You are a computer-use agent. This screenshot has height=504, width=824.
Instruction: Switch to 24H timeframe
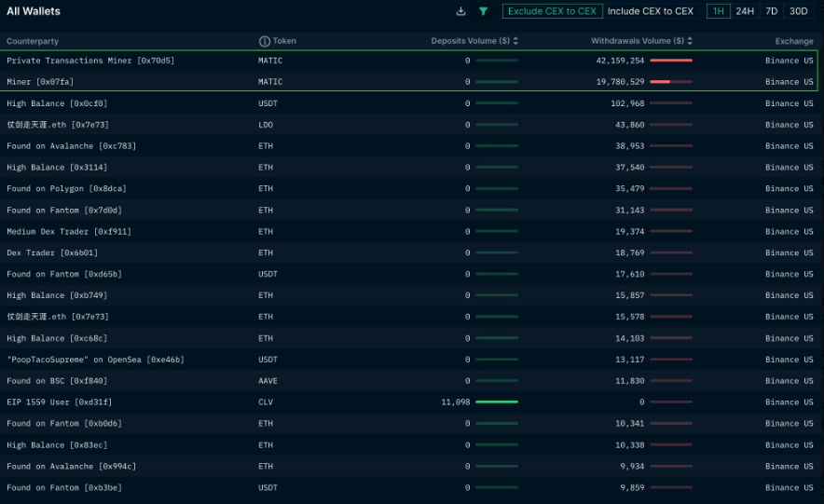[745, 11]
